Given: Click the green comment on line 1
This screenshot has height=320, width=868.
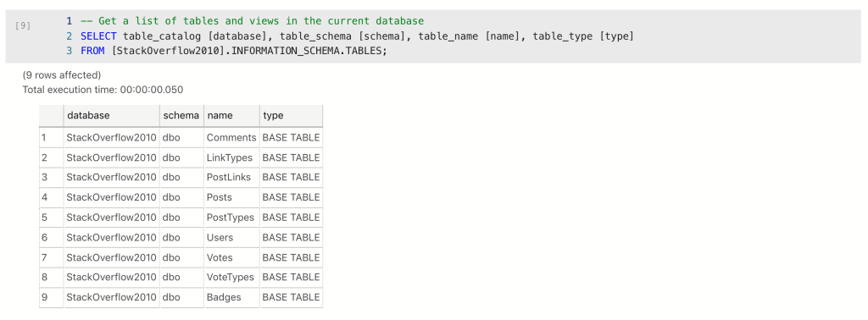Looking at the screenshot, I should click(x=252, y=21).
